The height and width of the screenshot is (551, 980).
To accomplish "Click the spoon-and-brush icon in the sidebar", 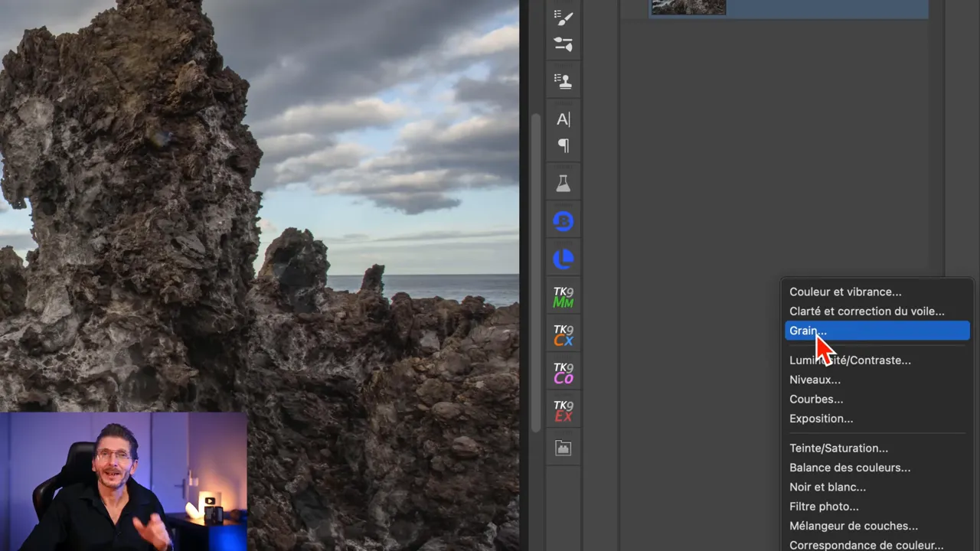I will (x=563, y=44).
